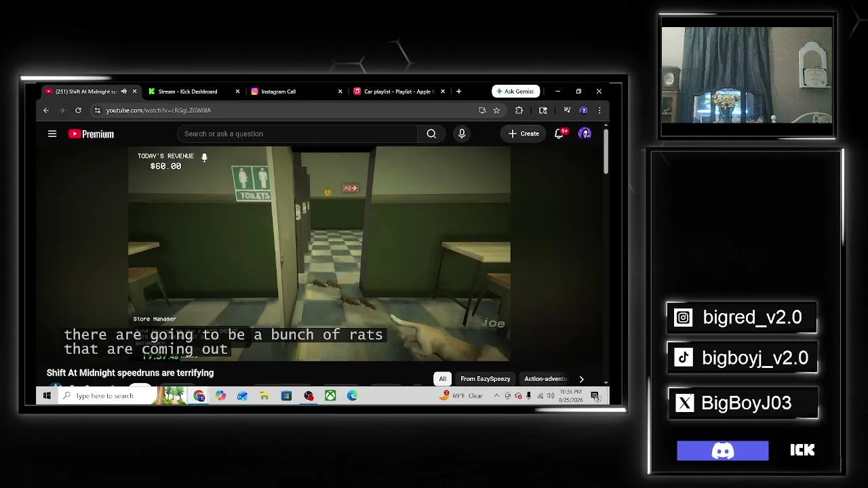Image resolution: width=868 pixels, height=488 pixels.
Task: Open Microsoft Edge from the taskbar
Action: tap(353, 396)
